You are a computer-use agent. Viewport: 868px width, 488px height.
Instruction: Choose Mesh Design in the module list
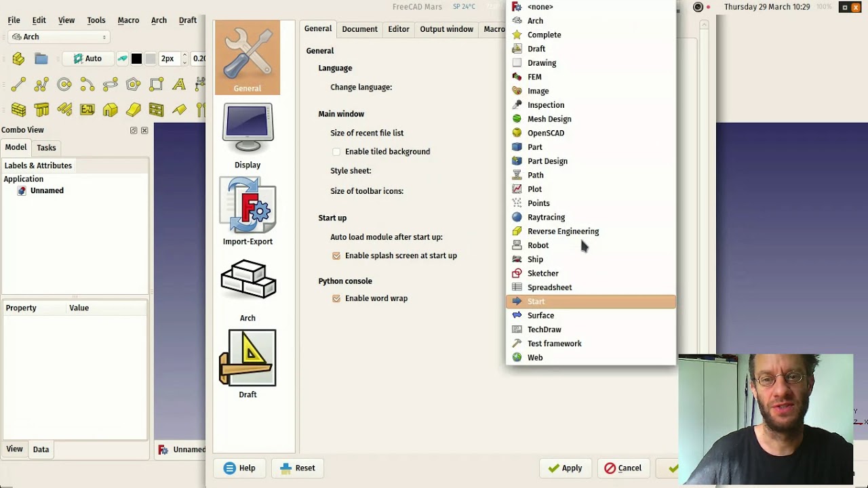[591, 119]
